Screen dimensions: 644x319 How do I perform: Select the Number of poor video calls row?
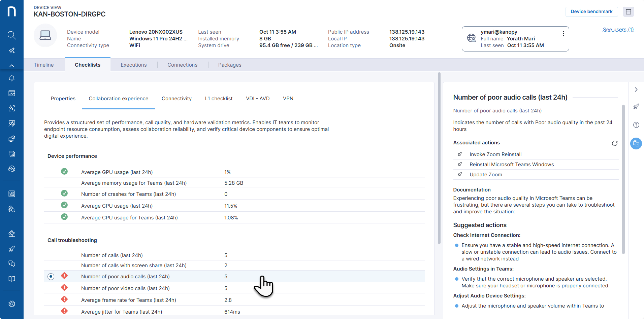tap(234, 288)
